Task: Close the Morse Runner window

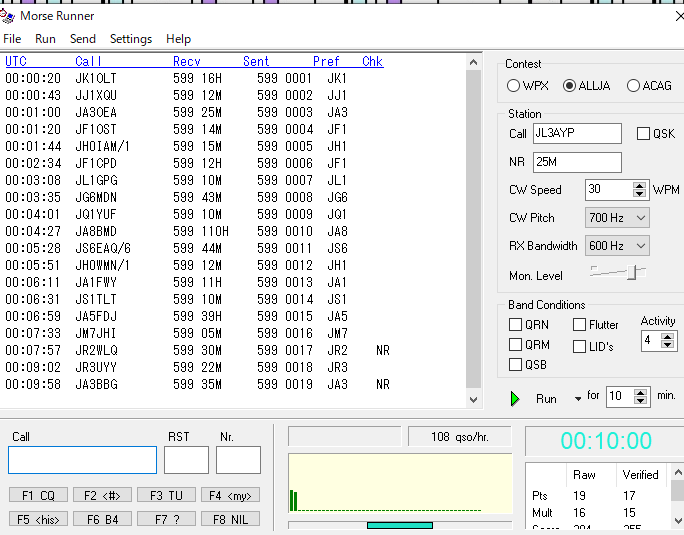Action: (x=679, y=17)
